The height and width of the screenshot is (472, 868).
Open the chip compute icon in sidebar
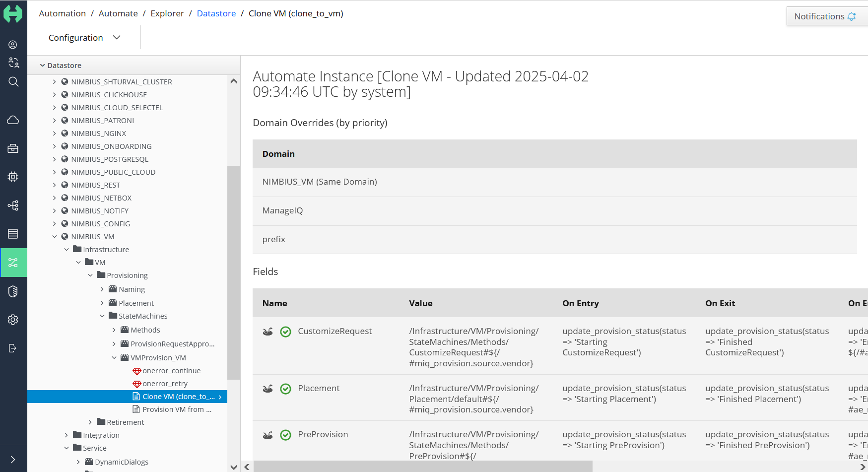[13, 177]
